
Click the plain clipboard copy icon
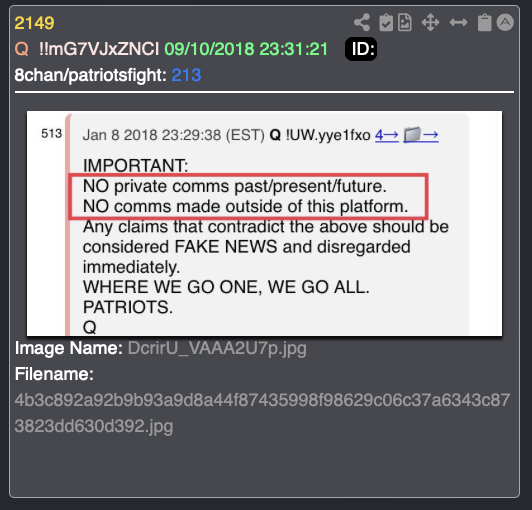[484, 23]
